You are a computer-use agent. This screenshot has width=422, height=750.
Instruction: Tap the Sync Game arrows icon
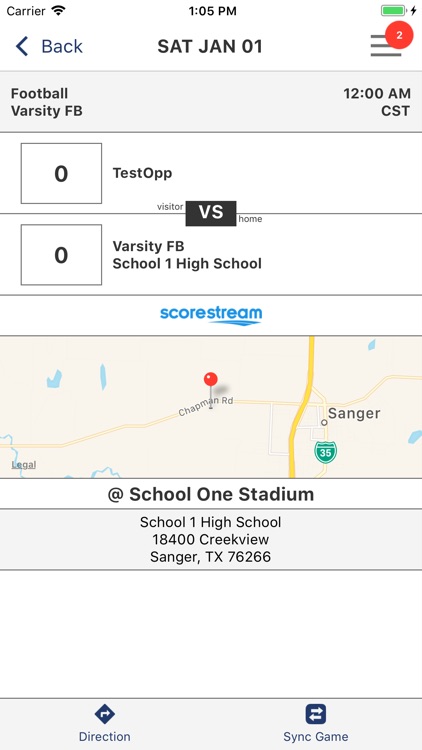(316, 714)
